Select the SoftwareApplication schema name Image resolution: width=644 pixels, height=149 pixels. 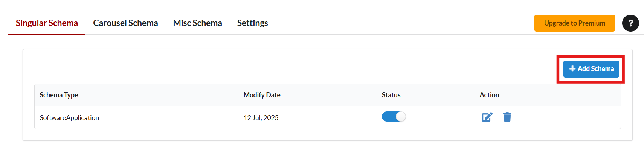coord(69,118)
